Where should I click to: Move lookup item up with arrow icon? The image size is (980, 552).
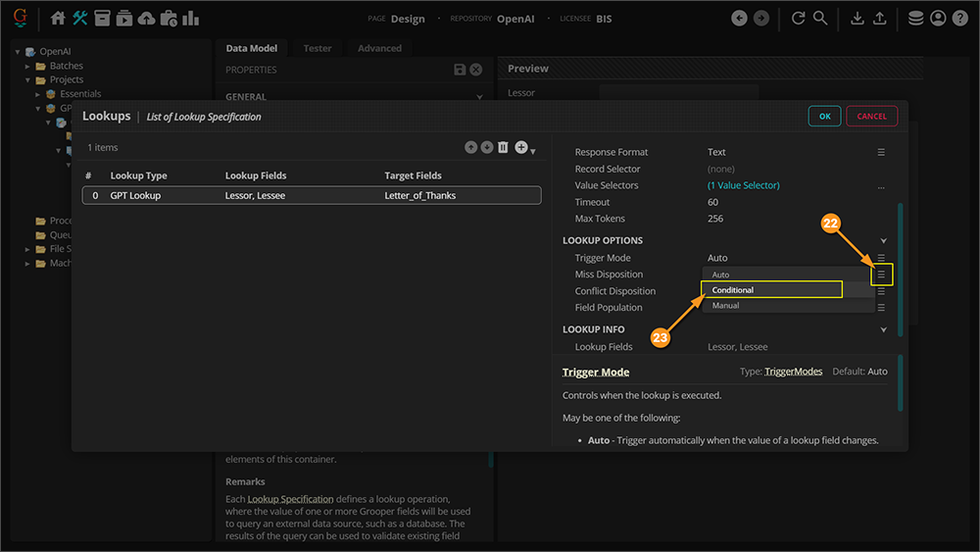[x=471, y=147]
